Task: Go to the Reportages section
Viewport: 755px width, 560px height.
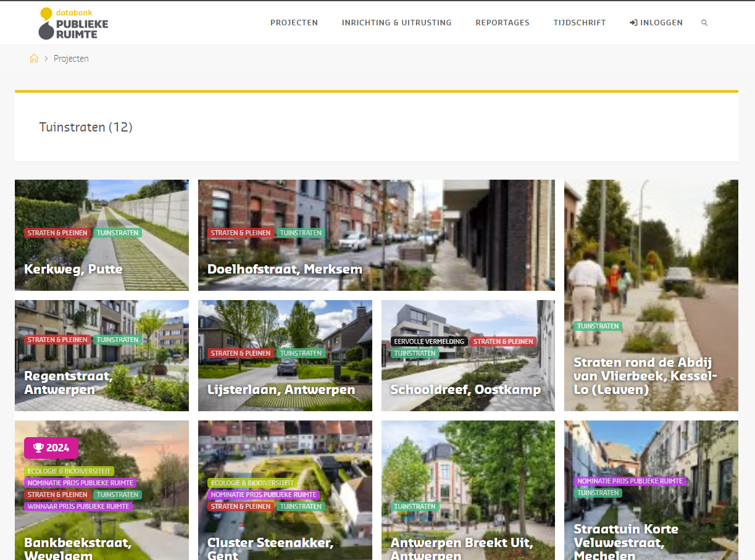Action: (502, 23)
